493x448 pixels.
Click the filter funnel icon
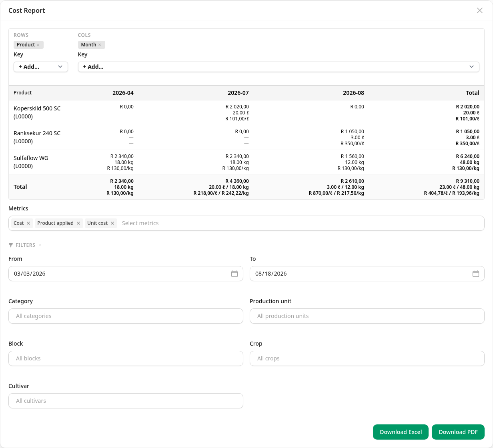[x=11, y=245]
